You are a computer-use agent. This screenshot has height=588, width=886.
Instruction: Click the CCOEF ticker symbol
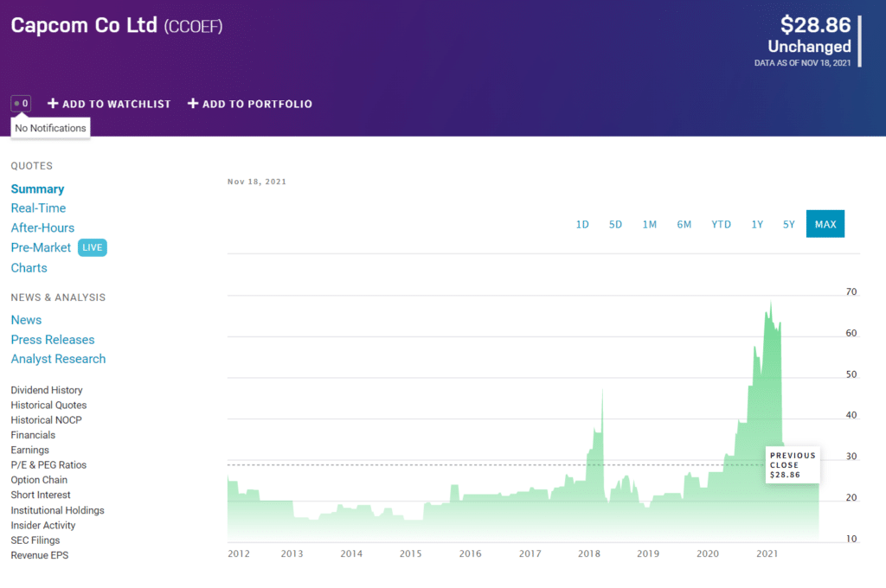point(193,27)
